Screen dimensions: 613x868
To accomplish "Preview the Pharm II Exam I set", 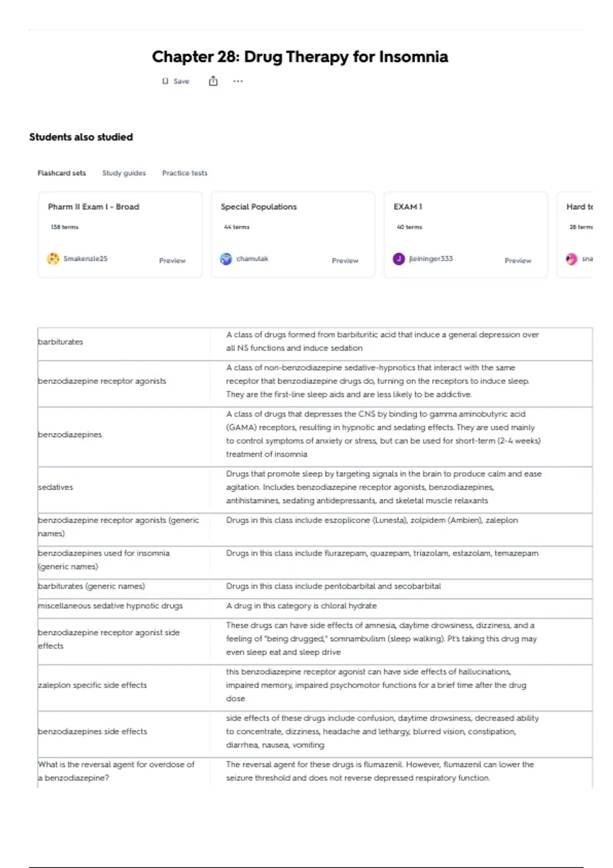I will 172,260.
